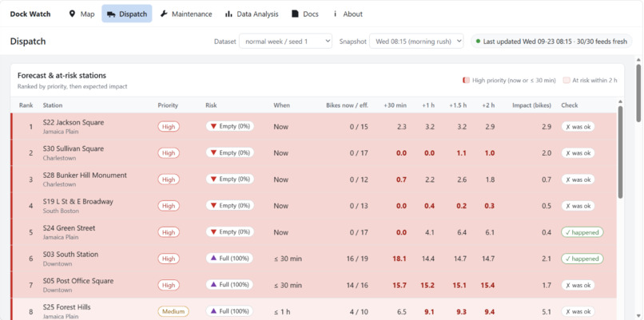The image size is (644, 320).
Task: Click the table's inner vertical scrollbar
Action: (620, 152)
